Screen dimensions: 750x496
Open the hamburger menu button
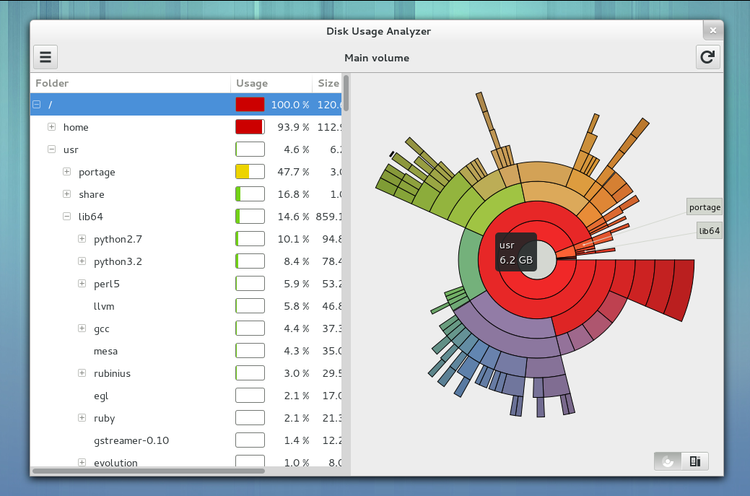[x=46, y=57]
